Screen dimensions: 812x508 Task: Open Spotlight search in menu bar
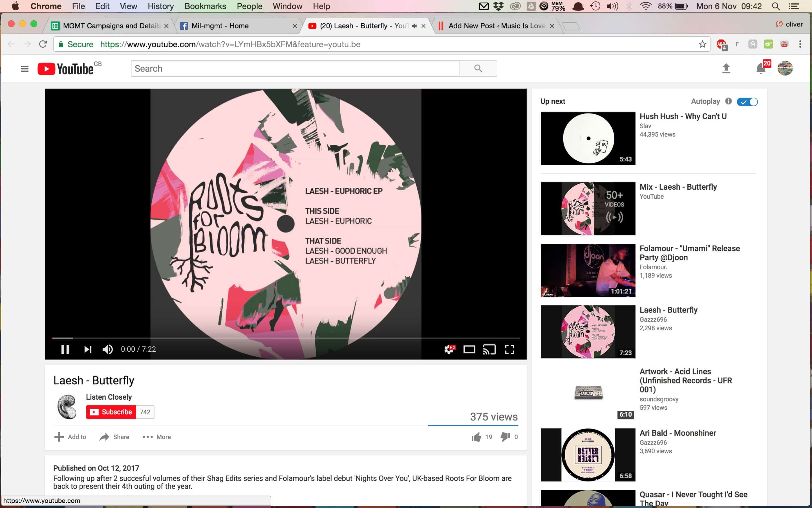776,6
